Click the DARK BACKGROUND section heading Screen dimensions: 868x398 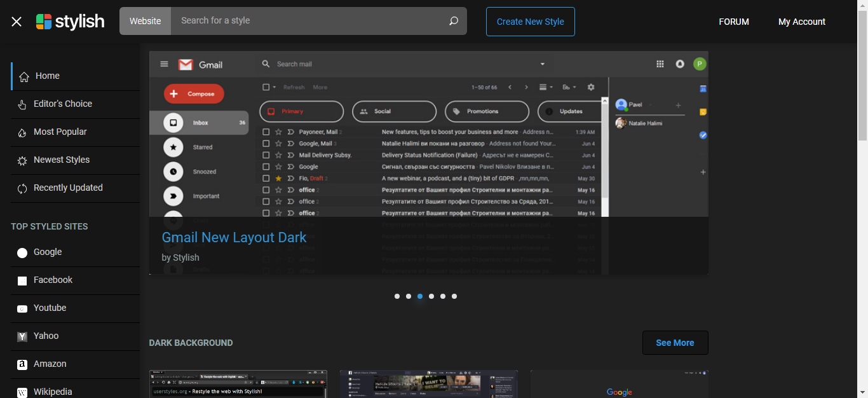tap(191, 343)
